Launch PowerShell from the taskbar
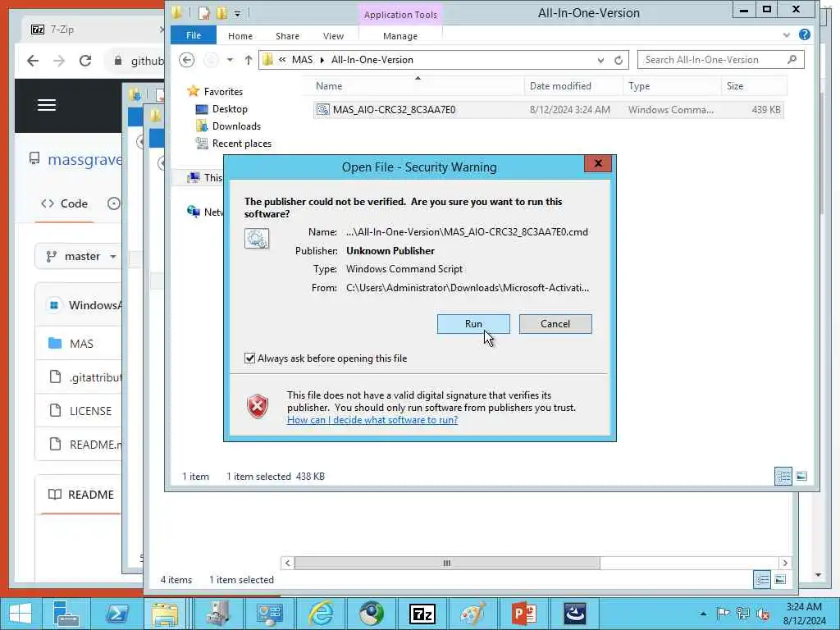Viewport: 840px width, 630px height. point(116,614)
